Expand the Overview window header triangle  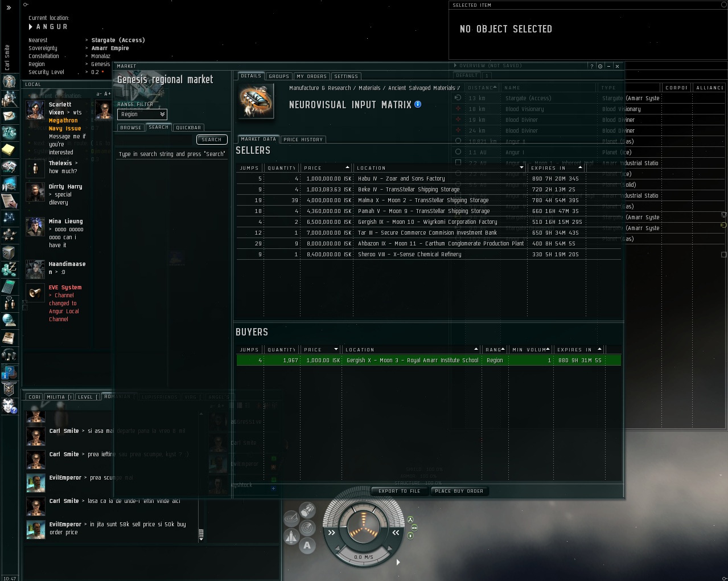click(x=456, y=66)
